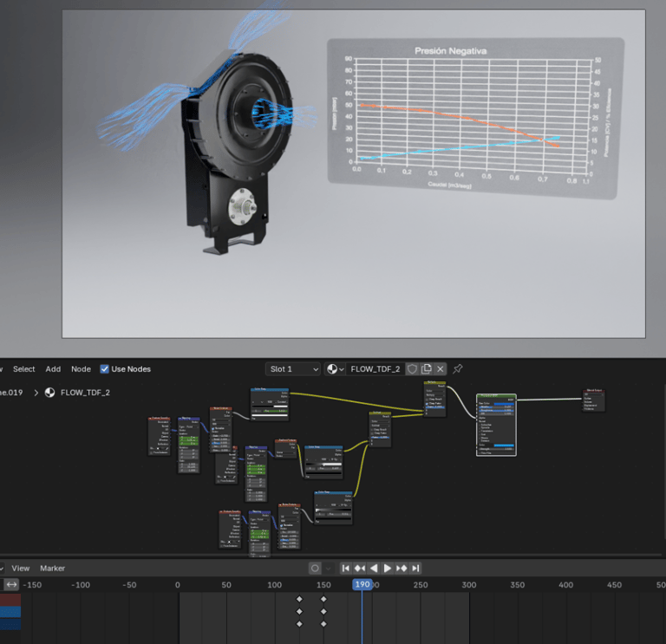Open the Slot 1 material slot dropdown
Image resolution: width=666 pixels, height=644 pixels.
(292, 369)
